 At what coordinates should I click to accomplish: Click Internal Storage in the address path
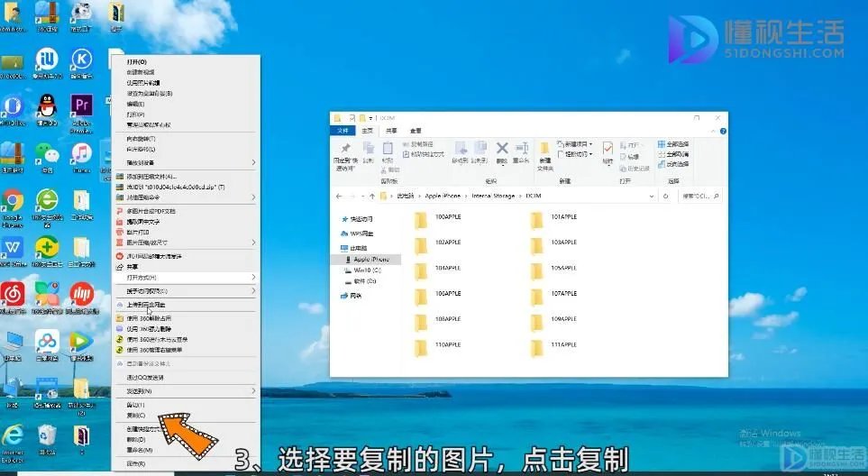[x=493, y=196]
